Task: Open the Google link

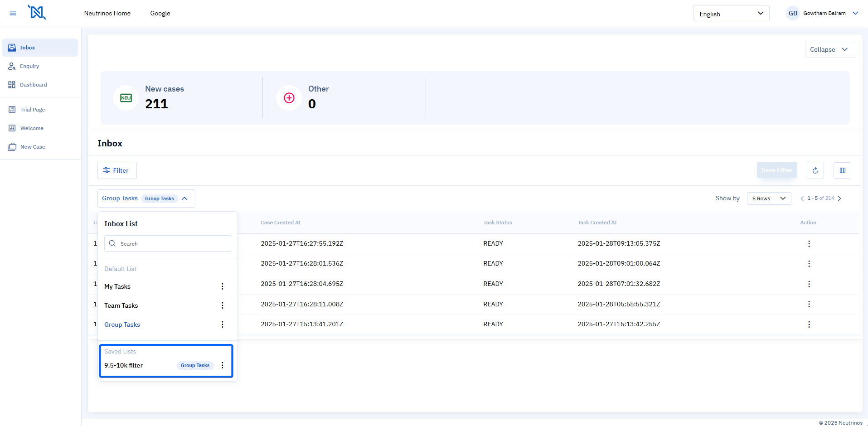Action: (x=160, y=13)
